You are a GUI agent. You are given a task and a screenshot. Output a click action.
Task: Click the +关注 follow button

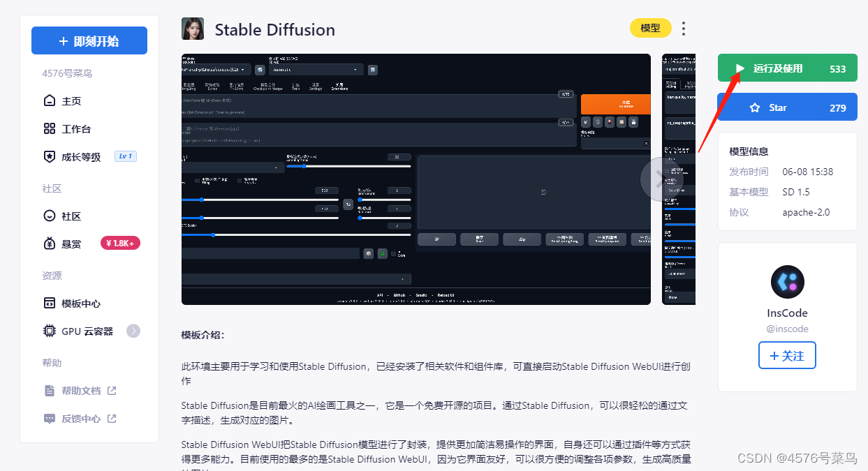787,355
